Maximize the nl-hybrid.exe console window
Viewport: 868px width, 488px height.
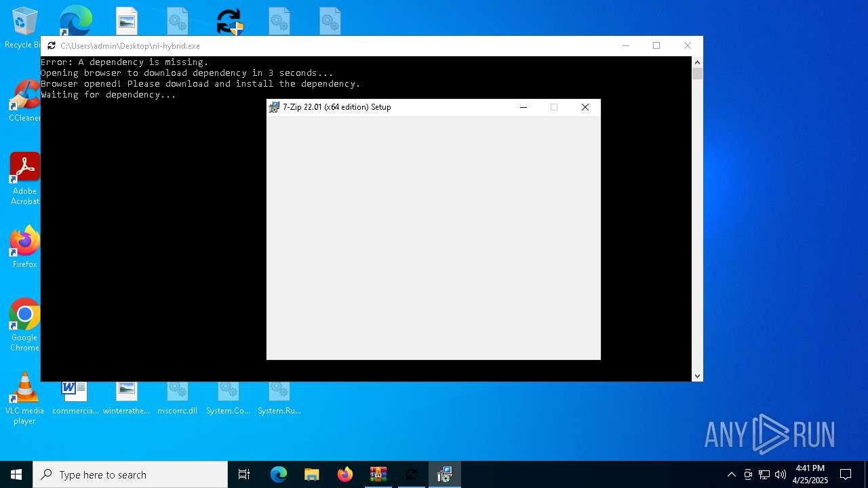click(x=656, y=45)
